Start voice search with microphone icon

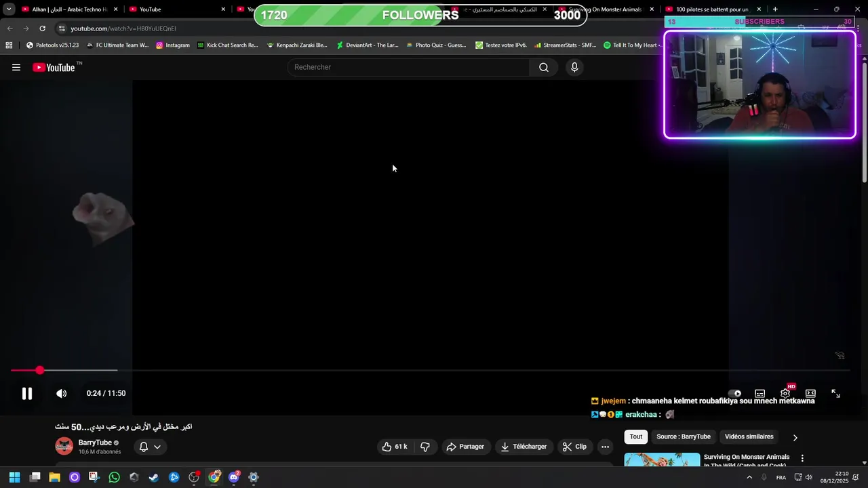click(574, 67)
